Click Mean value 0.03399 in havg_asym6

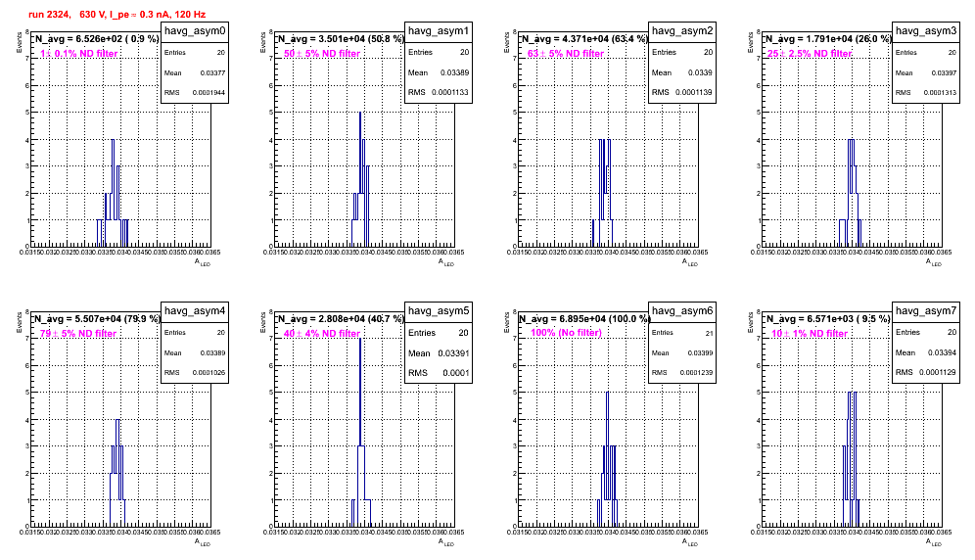(x=700, y=352)
